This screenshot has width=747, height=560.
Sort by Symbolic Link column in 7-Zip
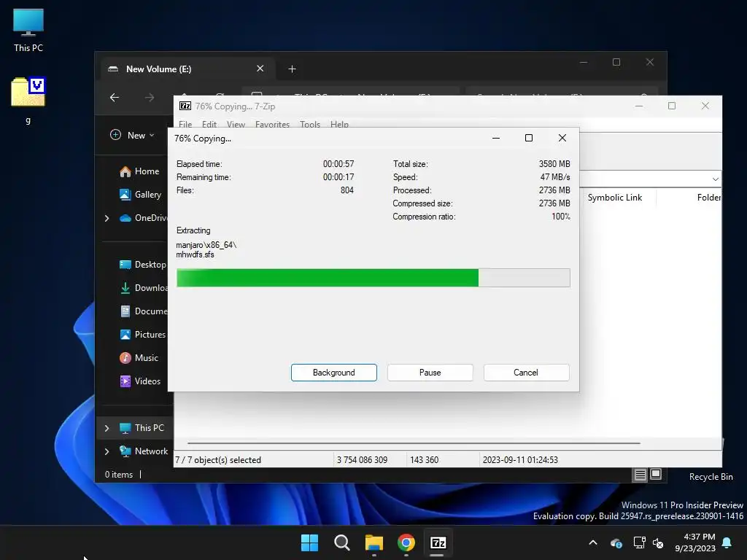(614, 198)
